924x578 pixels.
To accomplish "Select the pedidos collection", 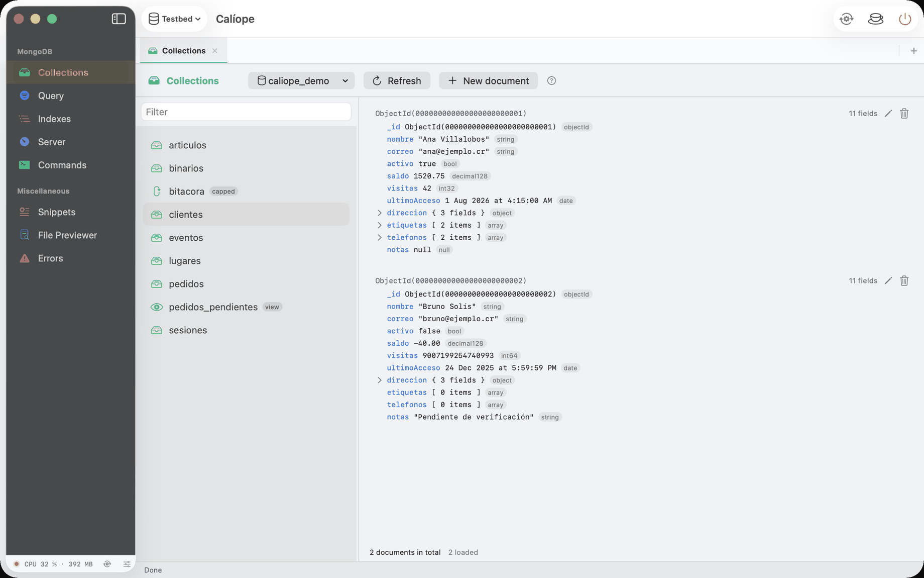I will [246, 284].
